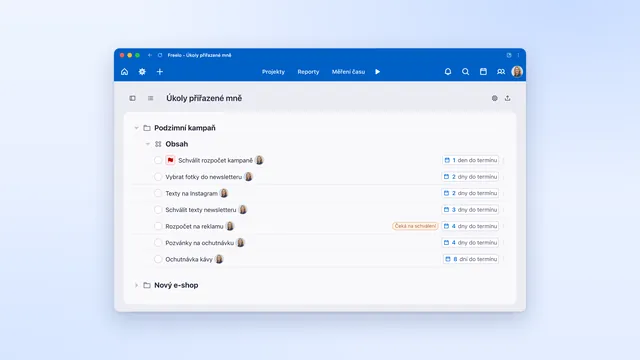Open due date on Vybrat fotky do newsletteru
Viewport: 640px width, 360px height.
click(x=470, y=177)
